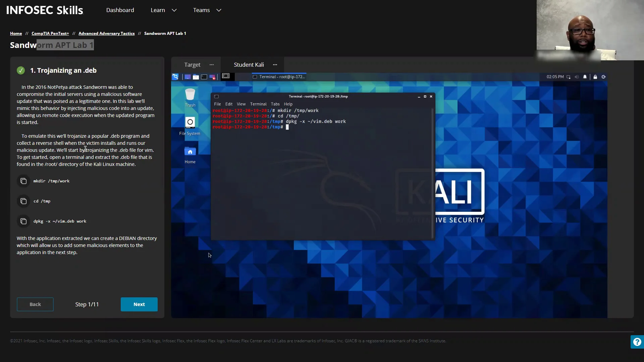This screenshot has width=644, height=362.
Task: Click the lock screen padlock icon
Action: coord(595,77)
